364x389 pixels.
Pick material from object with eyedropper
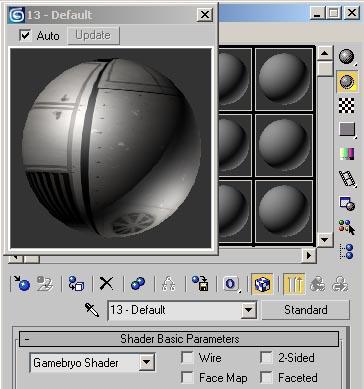pos(92,310)
